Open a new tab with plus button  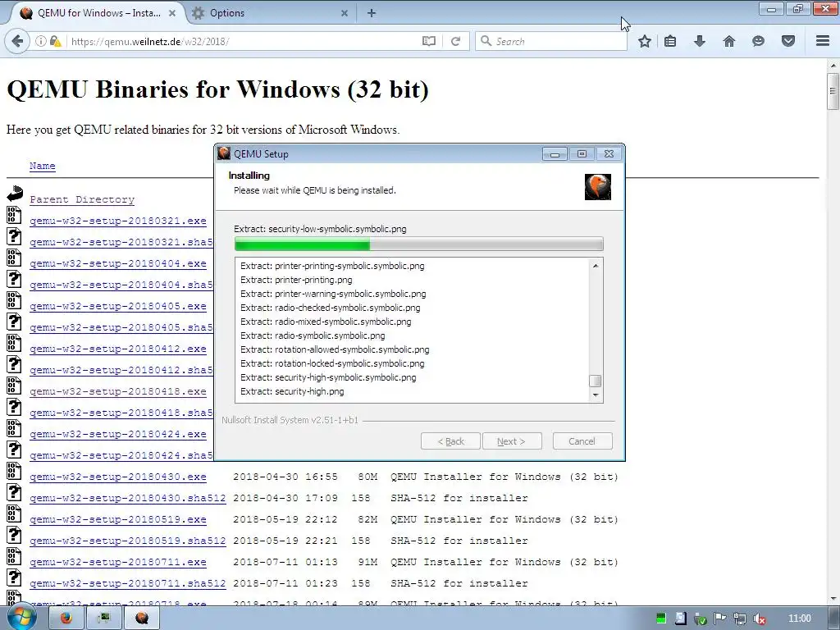tap(372, 13)
